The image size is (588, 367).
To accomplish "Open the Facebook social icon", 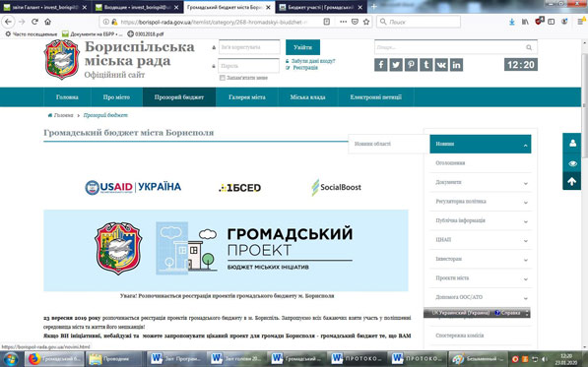I will click(380, 65).
